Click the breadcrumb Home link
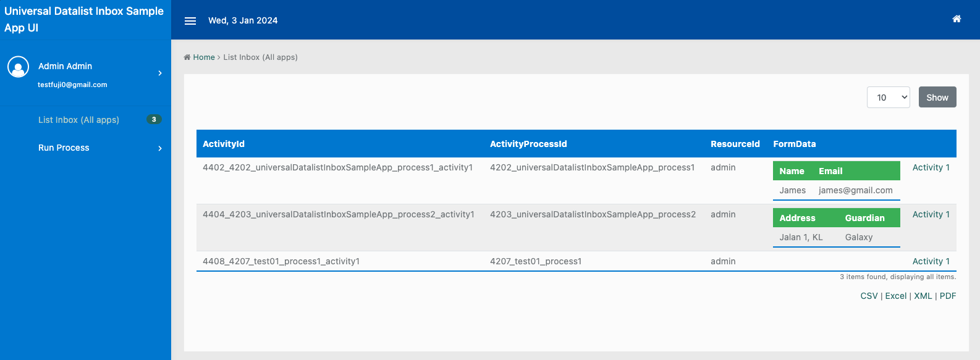 tap(203, 57)
